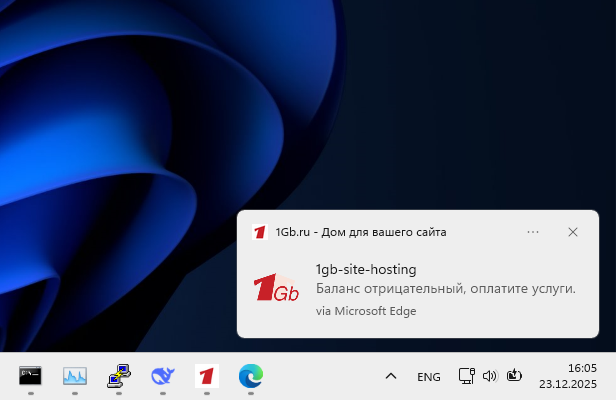The image size is (616, 400).
Task: Open Command Prompt from the taskbar
Action: [31, 376]
